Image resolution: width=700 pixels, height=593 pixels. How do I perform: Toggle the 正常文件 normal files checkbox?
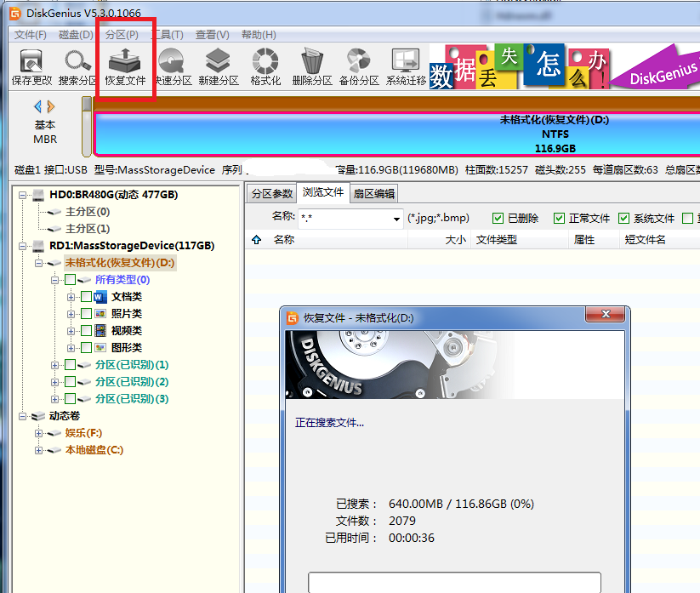click(559, 219)
